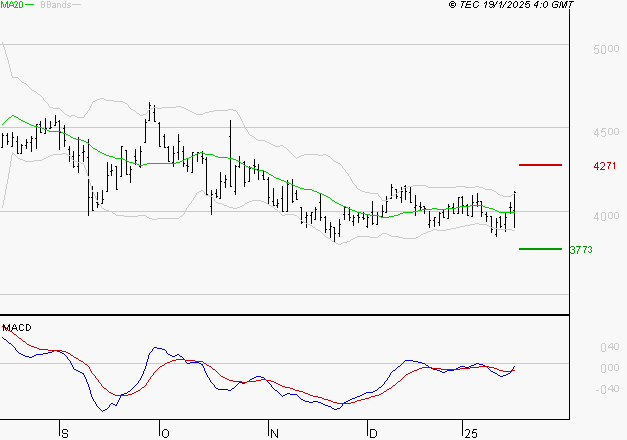Click the MACD panel label
The height and width of the screenshot is (440, 627).
click(17, 328)
